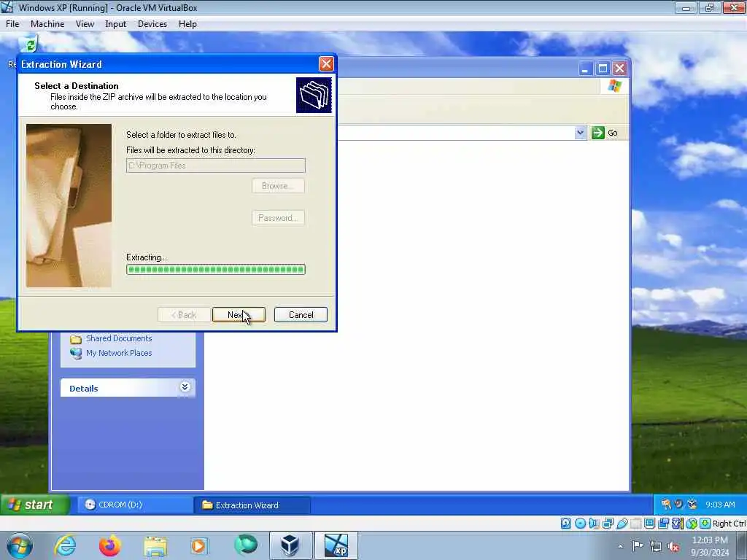The height and width of the screenshot is (560, 747).
Task: Click the Windows flag logo in Explorer window
Action: 614,86
